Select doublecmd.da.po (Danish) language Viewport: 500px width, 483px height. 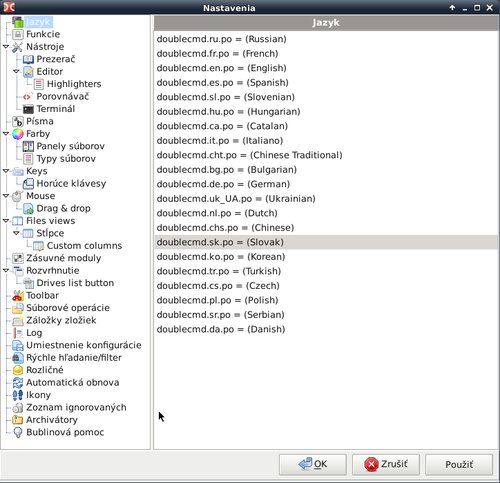click(x=326, y=329)
